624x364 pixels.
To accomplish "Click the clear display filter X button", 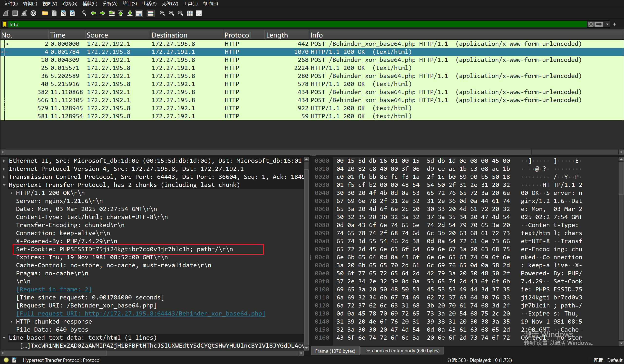I will tap(591, 24).
